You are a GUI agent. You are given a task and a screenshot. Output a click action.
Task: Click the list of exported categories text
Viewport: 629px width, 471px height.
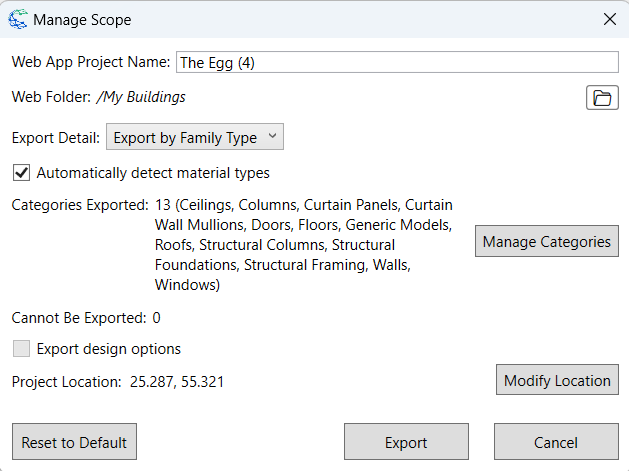point(304,245)
